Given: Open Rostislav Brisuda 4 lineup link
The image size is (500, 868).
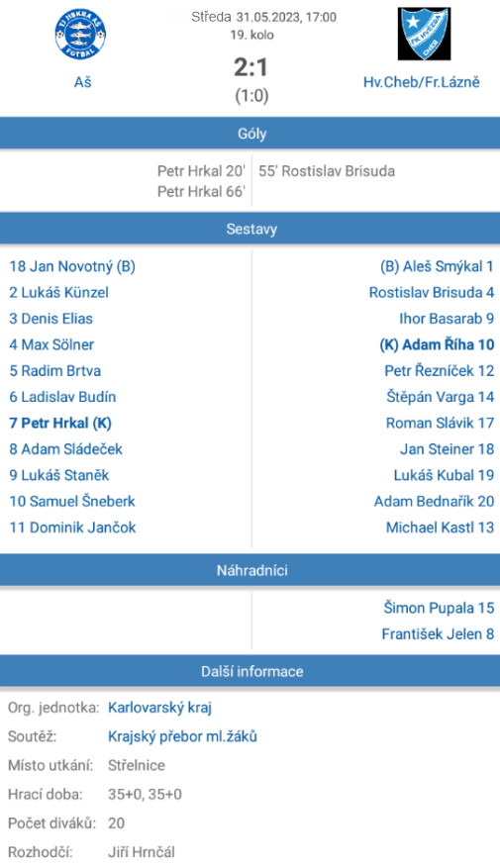Looking at the screenshot, I should 432,292.
